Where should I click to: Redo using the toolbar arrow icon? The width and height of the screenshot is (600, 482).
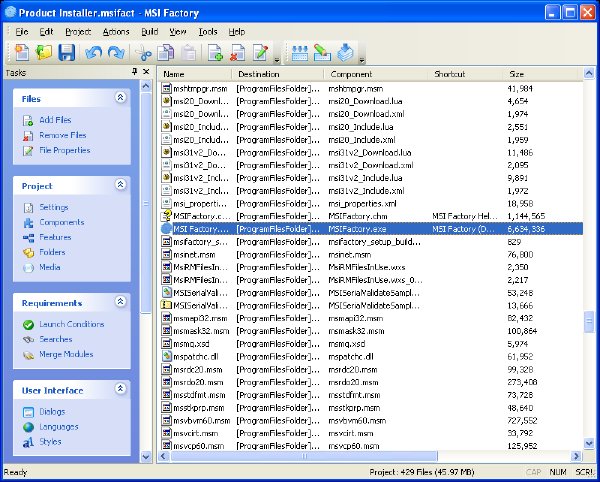(116, 52)
